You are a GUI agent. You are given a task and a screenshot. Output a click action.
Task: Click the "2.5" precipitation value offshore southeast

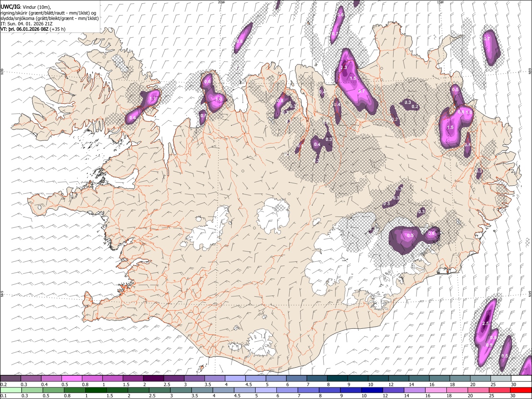[486, 323]
